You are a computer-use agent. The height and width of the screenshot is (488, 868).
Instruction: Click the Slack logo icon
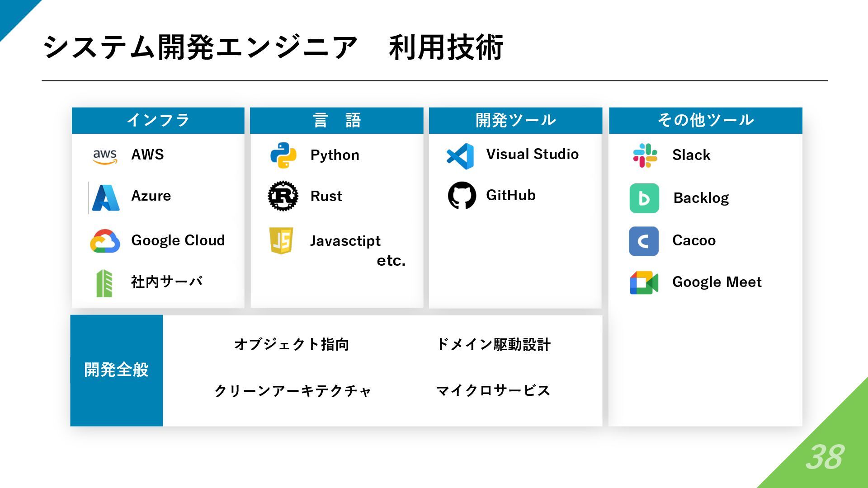click(645, 155)
